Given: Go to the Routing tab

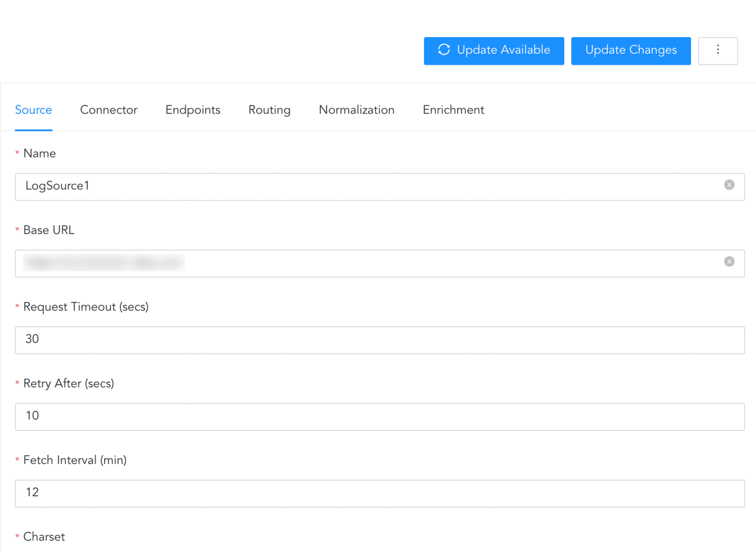Looking at the screenshot, I should [269, 110].
